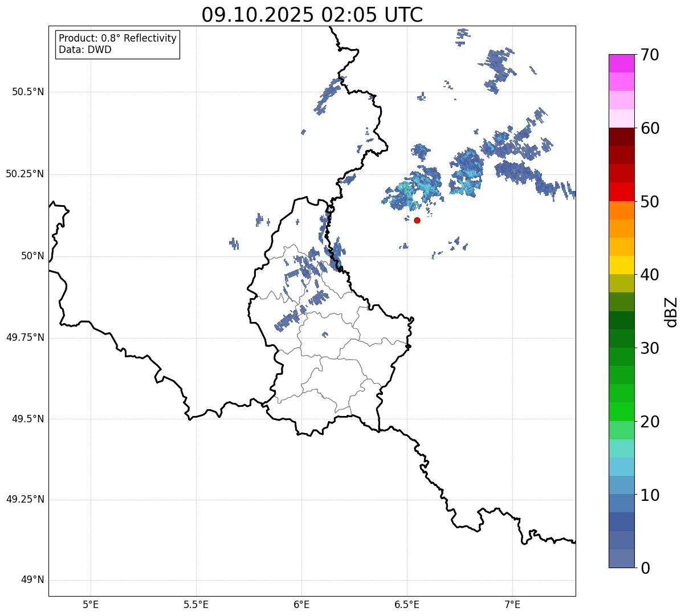Click the colorbar '20' tick value
Image resolution: width=685 pixels, height=616 pixels.
point(650,422)
